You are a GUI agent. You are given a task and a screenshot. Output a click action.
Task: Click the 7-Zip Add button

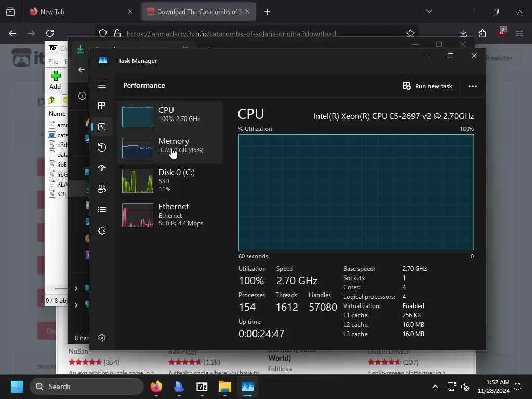(x=55, y=80)
